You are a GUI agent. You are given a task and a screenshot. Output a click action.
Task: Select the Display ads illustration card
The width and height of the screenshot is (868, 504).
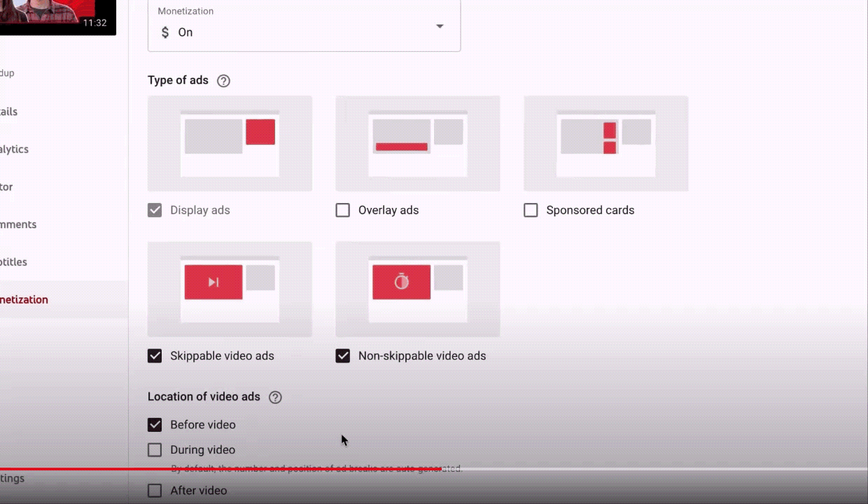click(x=230, y=143)
